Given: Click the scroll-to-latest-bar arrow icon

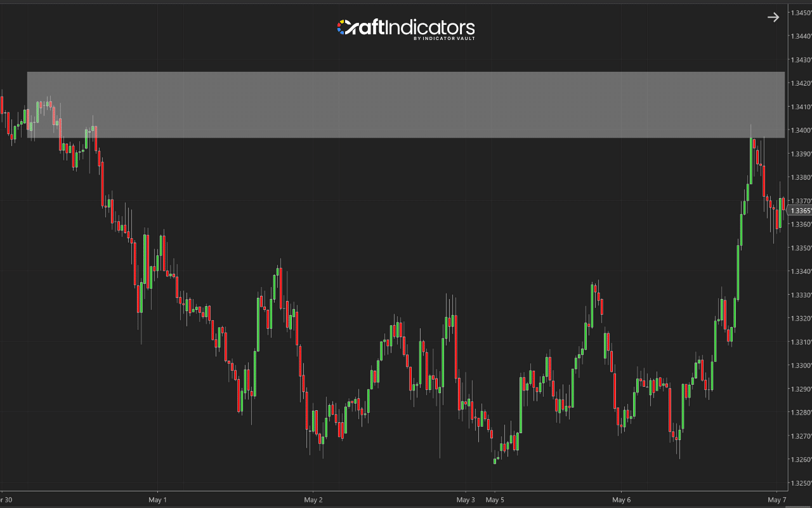Looking at the screenshot, I should click(x=773, y=17).
